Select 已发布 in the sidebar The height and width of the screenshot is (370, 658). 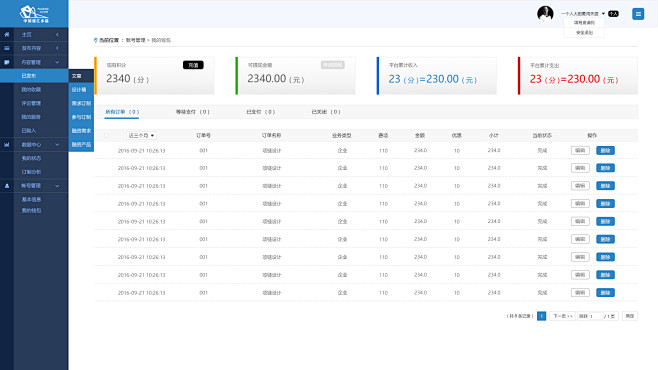(x=34, y=76)
